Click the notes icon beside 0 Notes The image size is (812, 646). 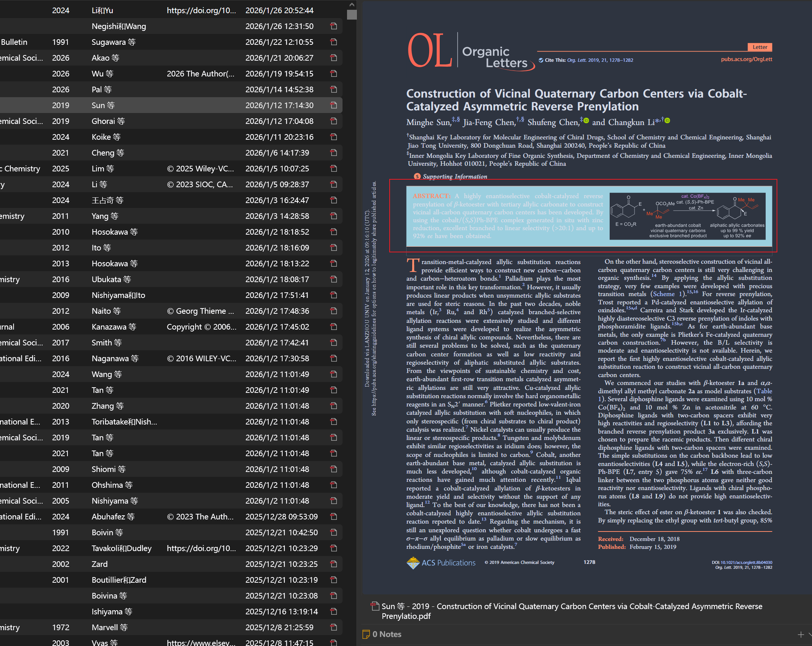point(366,634)
